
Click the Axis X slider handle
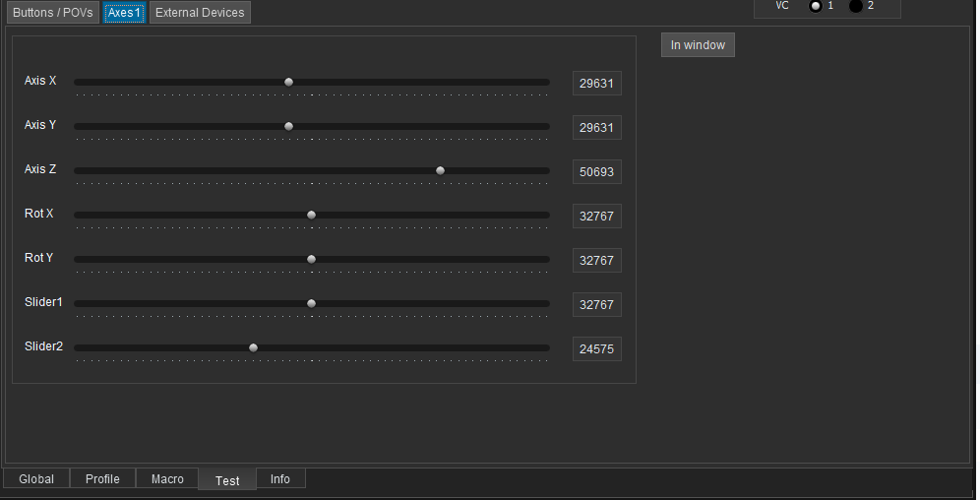point(288,82)
